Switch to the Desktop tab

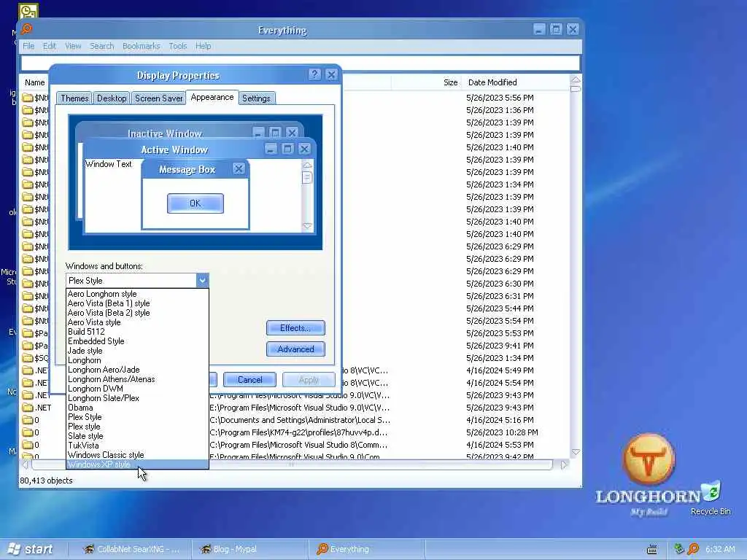tap(112, 98)
